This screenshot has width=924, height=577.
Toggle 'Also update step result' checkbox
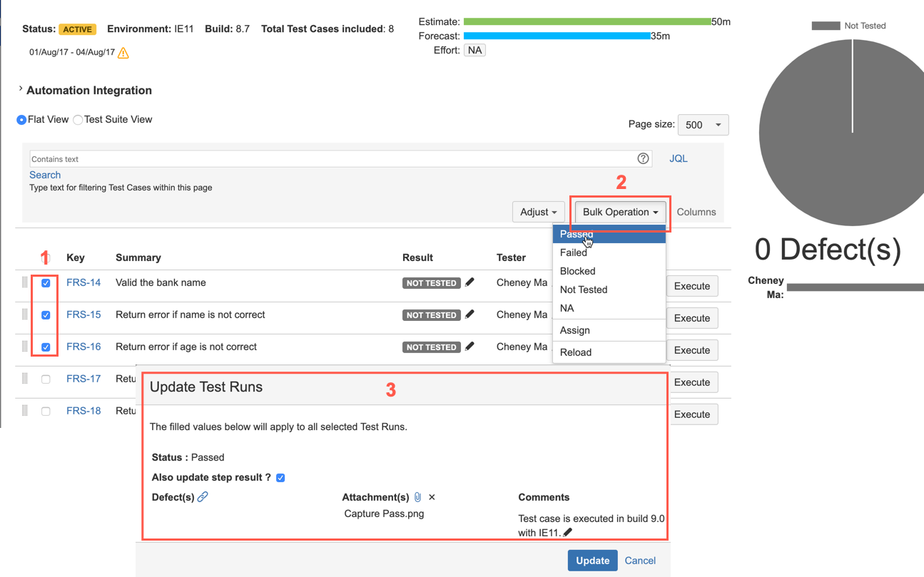coord(280,478)
